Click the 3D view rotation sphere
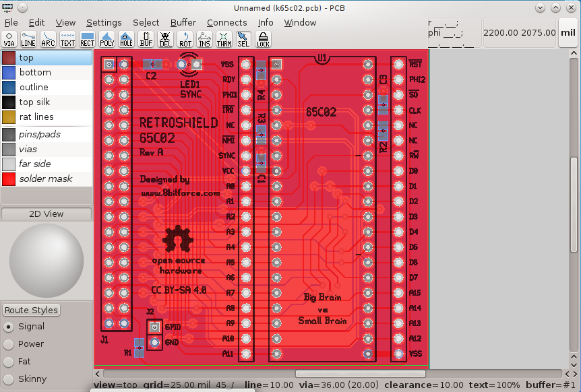581x392 pixels. [x=47, y=261]
